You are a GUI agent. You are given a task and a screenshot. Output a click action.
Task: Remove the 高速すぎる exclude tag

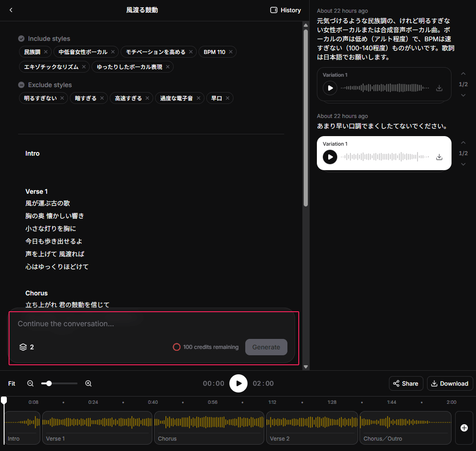point(147,98)
